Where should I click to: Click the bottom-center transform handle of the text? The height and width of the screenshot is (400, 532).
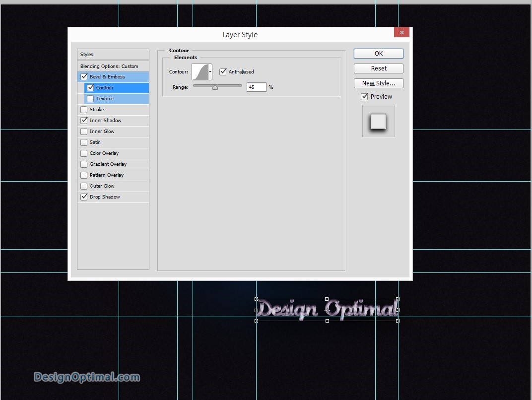tap(327, 321)
